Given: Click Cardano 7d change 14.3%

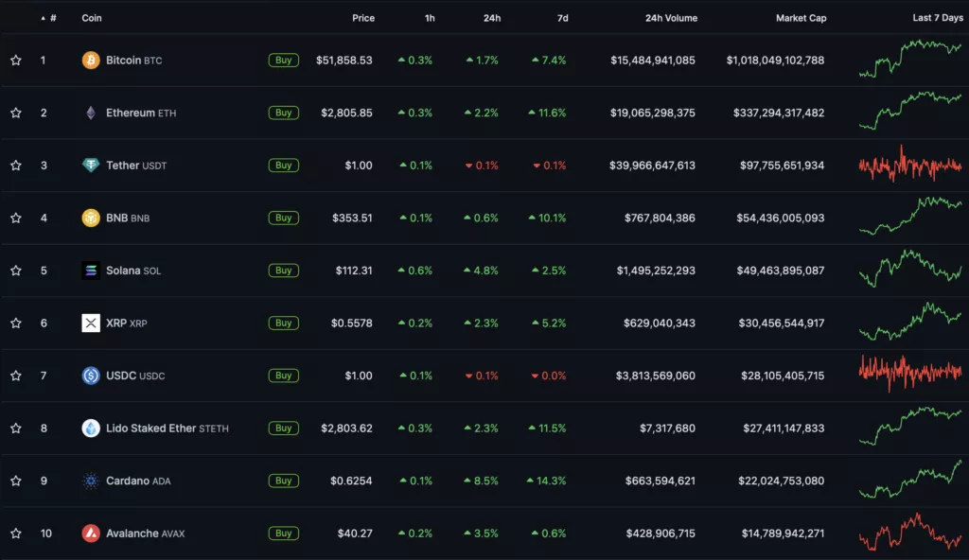Looking at the screenshot, I should coord(546,481).
